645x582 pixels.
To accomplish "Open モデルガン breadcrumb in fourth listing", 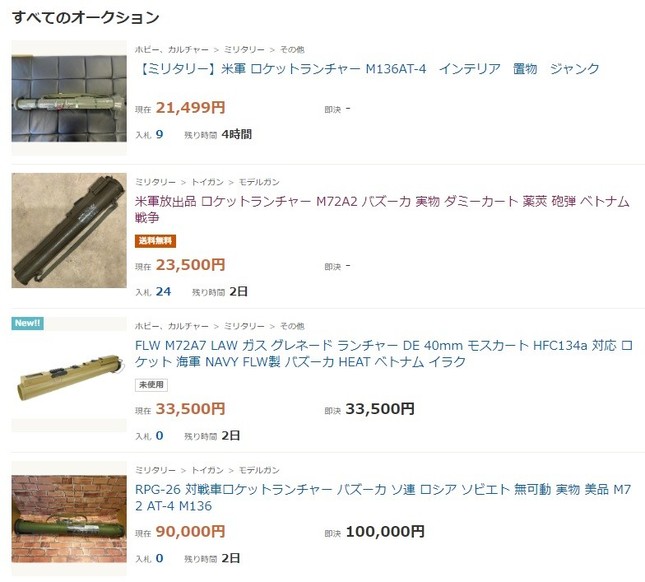I will pyautogui.click(x=259, y=470).
